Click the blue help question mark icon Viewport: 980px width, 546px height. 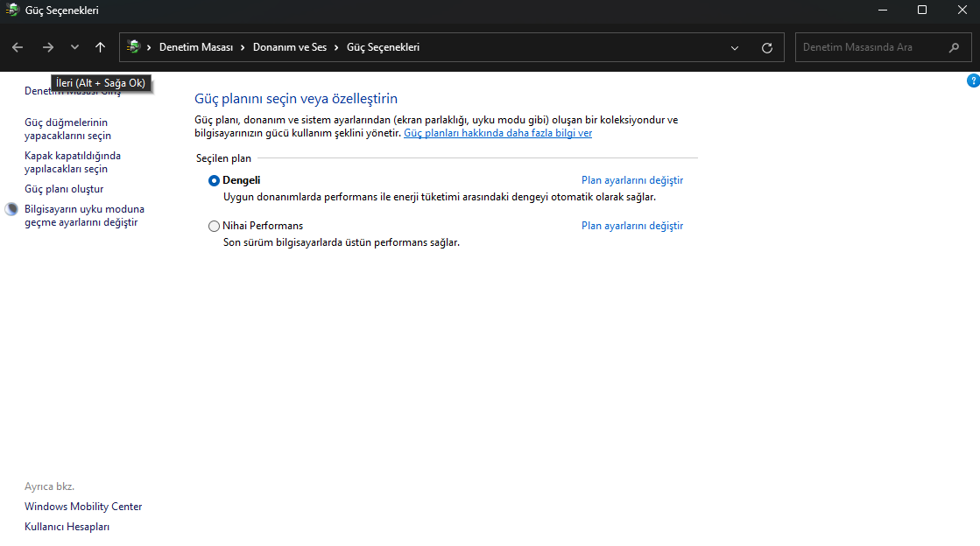[973, 80]
